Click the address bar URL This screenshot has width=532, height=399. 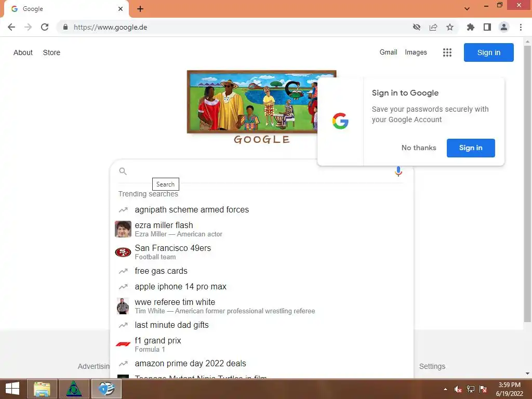tap(110, 27)
